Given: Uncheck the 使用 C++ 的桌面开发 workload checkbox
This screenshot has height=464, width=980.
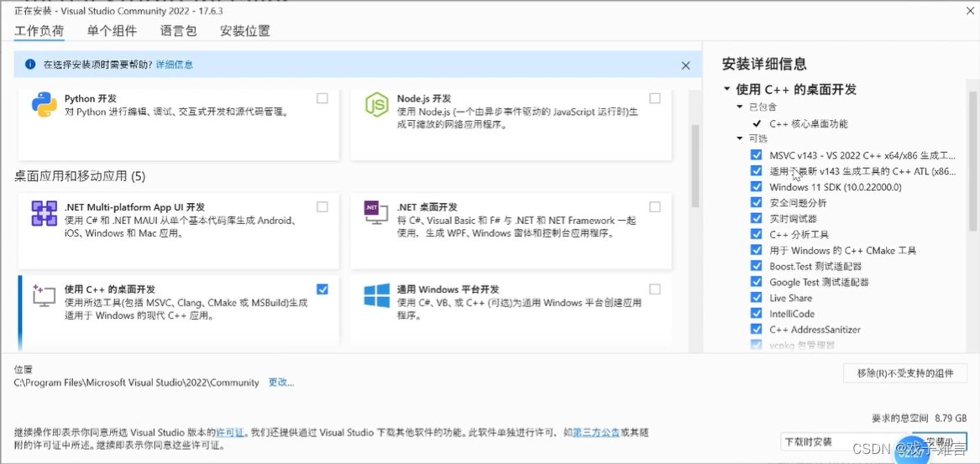Looking at the screenshot, I should click(x=322, y=289).
